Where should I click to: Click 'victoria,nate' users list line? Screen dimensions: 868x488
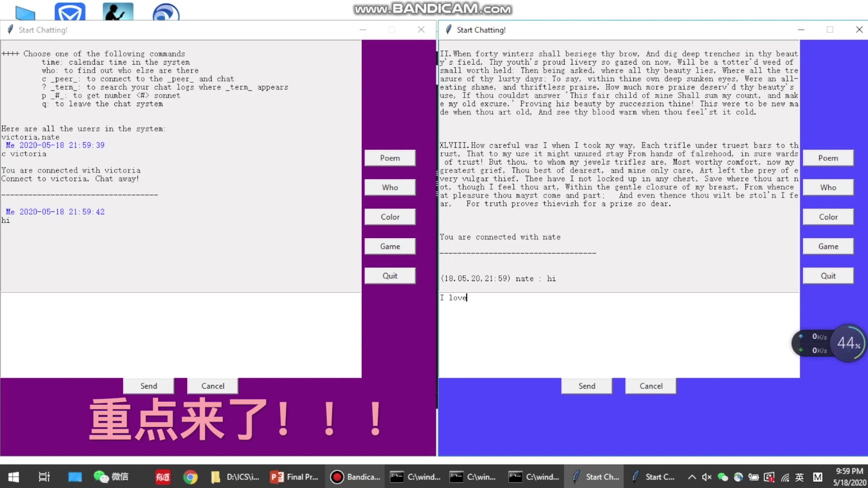[30, 137]
